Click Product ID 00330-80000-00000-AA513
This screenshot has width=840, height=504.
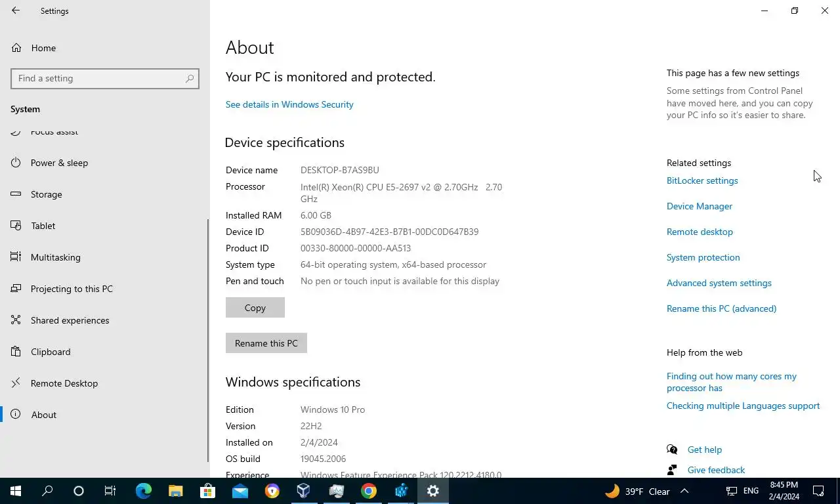(356, 248)
